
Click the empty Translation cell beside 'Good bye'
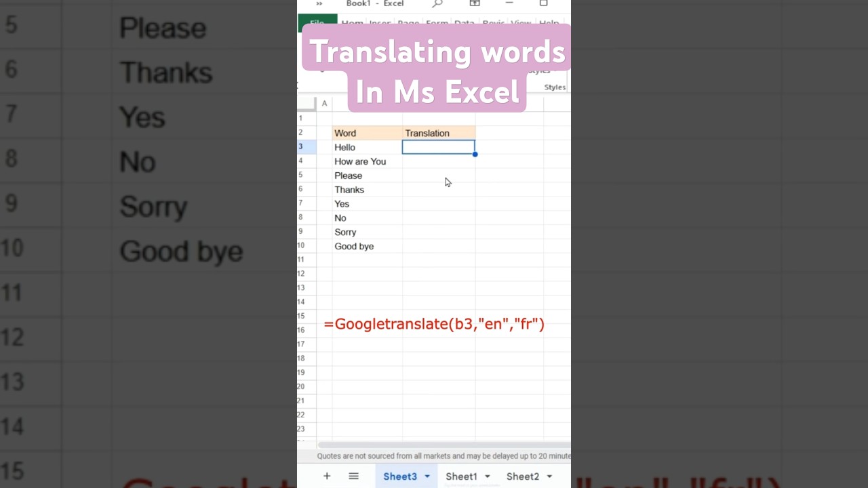tap(439, 246)
